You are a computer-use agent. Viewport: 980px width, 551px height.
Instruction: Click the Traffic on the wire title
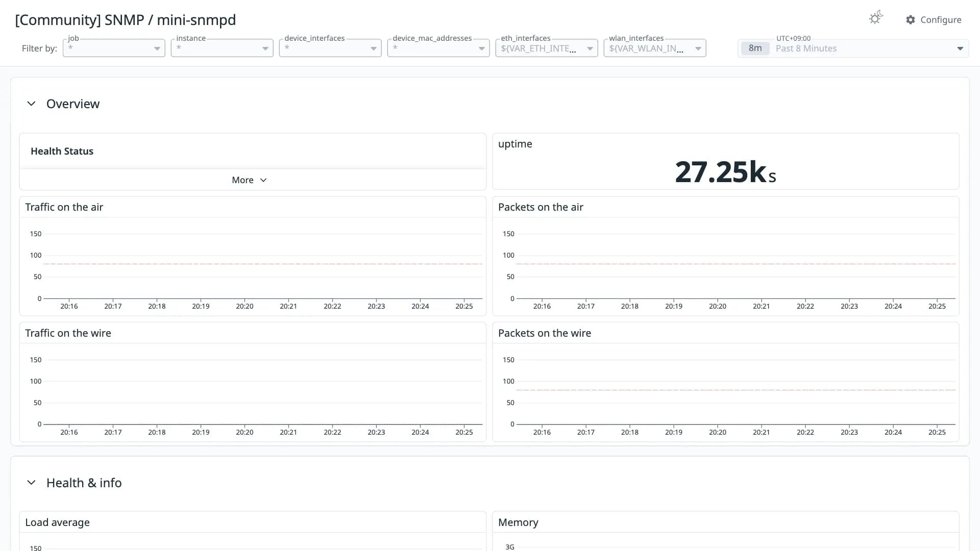[x=68, y=333]
